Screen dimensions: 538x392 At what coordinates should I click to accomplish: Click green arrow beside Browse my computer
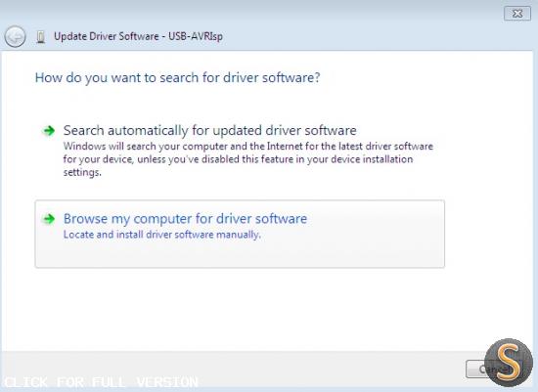click(x=48, y=218)
